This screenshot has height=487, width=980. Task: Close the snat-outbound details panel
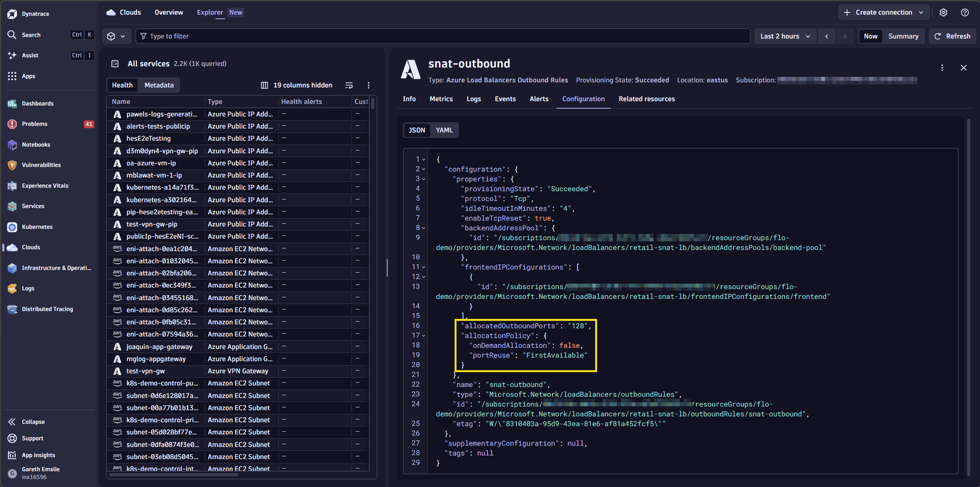pyautogui.click(x=963, y=68)
